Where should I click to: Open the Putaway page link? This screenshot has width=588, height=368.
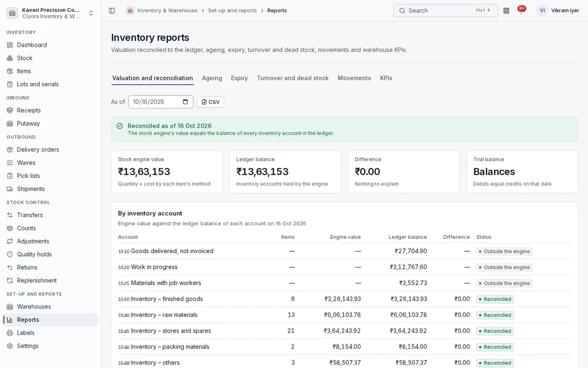pos(50,124)
